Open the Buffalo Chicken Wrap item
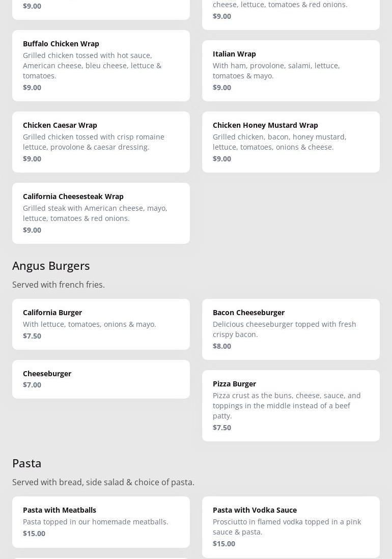Screen dimensions: 392x559 101,66
